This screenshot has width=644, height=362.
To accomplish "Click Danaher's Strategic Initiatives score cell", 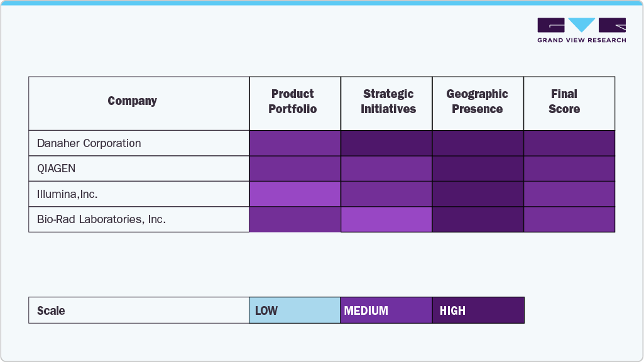I will coord(386,143).
